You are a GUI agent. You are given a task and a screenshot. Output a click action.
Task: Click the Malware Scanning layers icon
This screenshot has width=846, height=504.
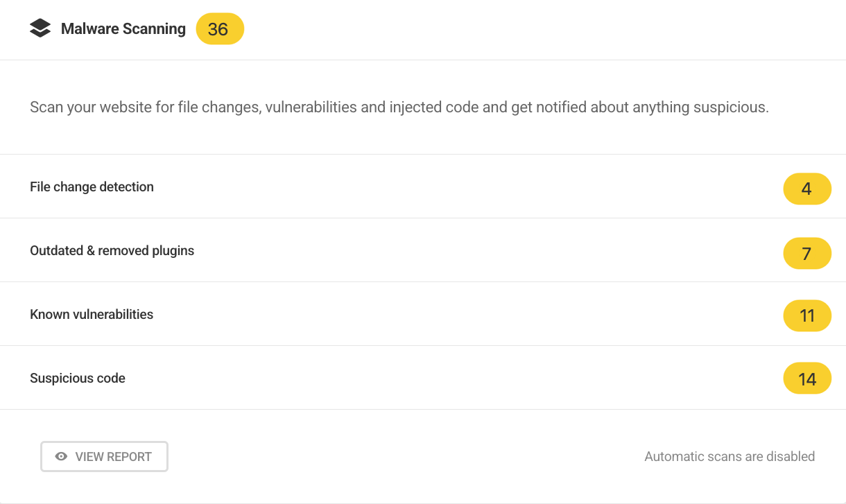click(41, 28)
